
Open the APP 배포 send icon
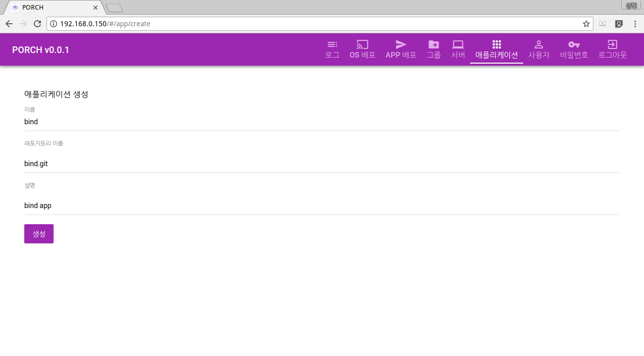(x=401, y=44)
